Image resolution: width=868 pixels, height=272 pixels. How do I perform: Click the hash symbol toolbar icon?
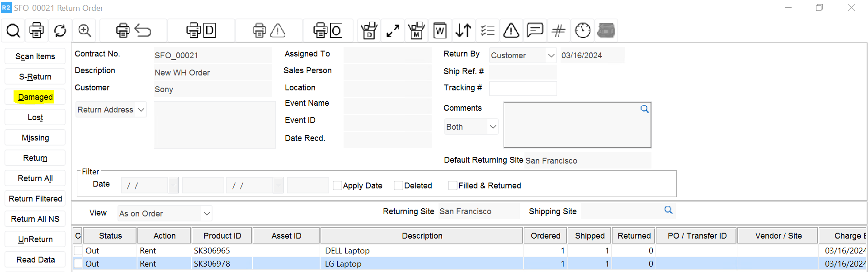[x=558, y=31]
